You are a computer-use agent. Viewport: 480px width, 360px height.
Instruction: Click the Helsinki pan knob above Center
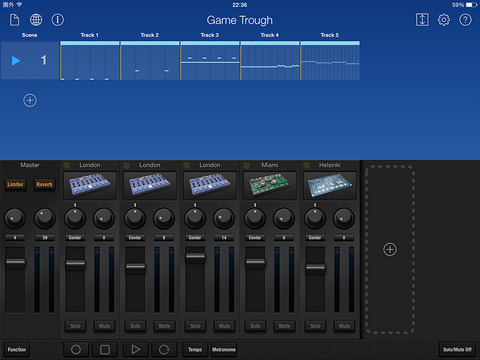[315, 218]
